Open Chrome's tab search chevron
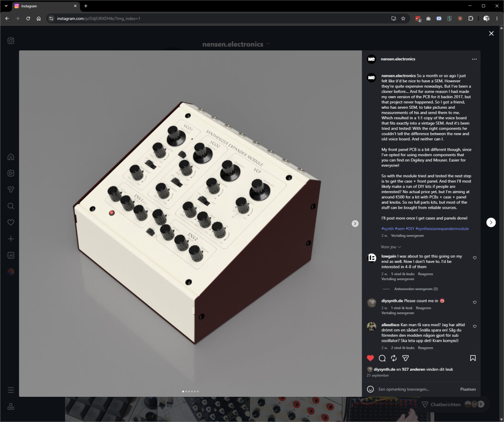The height and width of the screenshot is (422, 504). pos(6,6)
